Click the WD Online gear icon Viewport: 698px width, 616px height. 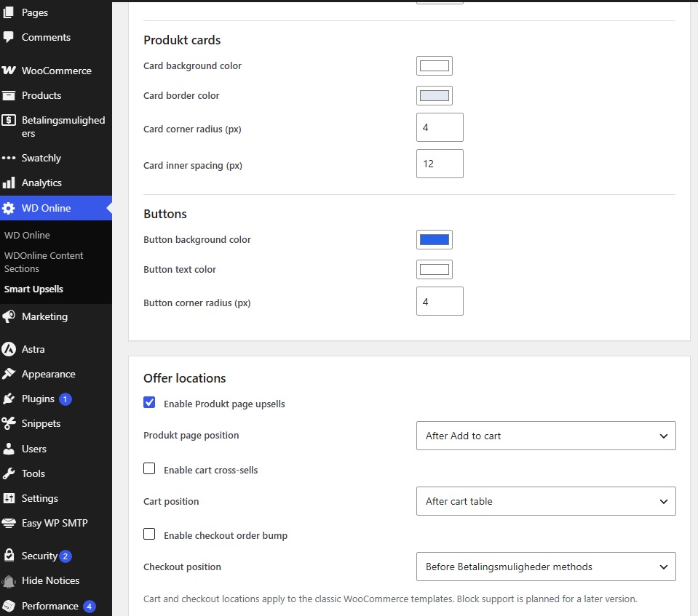point(9,208)
